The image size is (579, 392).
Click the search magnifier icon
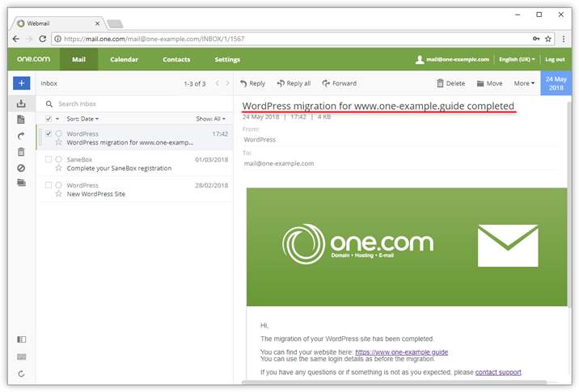pos(49,104)
